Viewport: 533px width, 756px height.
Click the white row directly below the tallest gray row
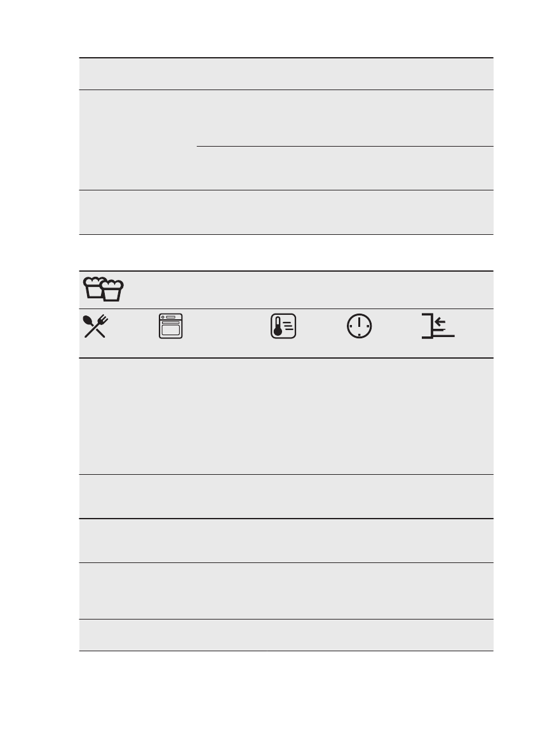point(286,496)
